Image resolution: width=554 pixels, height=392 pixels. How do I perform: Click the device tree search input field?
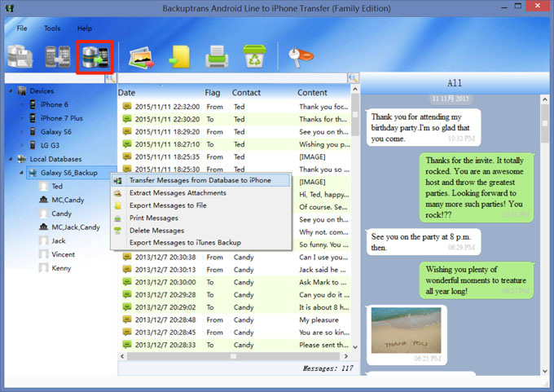(55, 78)
